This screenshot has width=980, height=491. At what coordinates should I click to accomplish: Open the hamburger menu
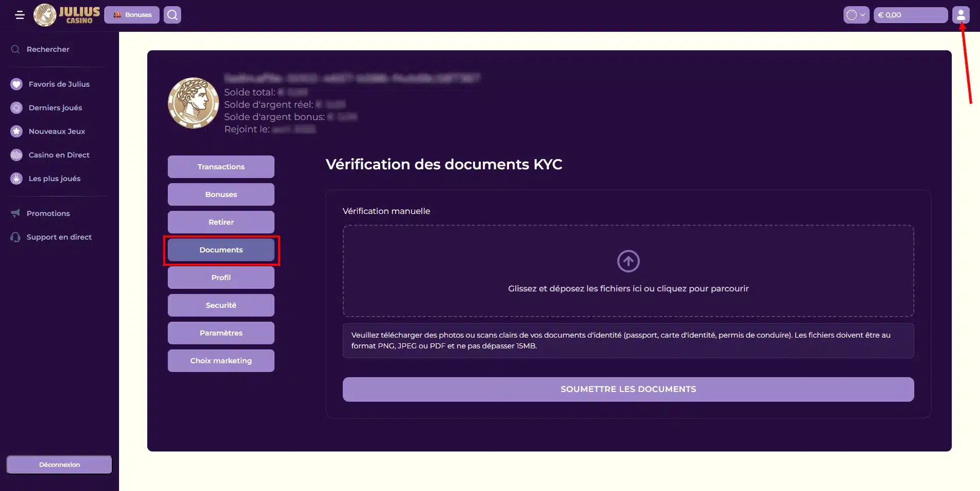(21, 15)
